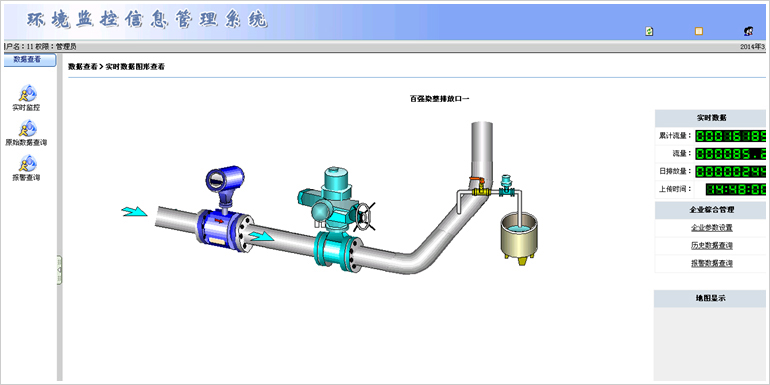Viewport: 770px width, 385px height.
Task: Switch to the 数据查看 tab
Action: (x=28, y=60)
